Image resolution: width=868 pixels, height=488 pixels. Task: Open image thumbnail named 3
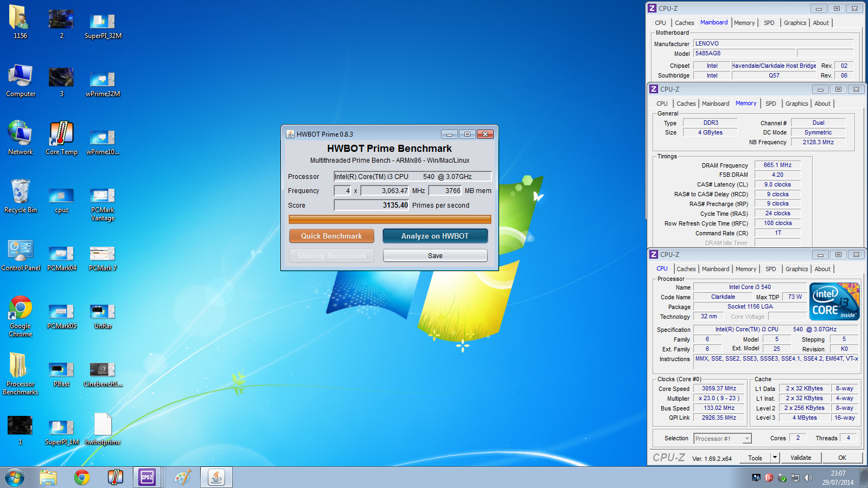pyautogui.click(x=61, y=81)
